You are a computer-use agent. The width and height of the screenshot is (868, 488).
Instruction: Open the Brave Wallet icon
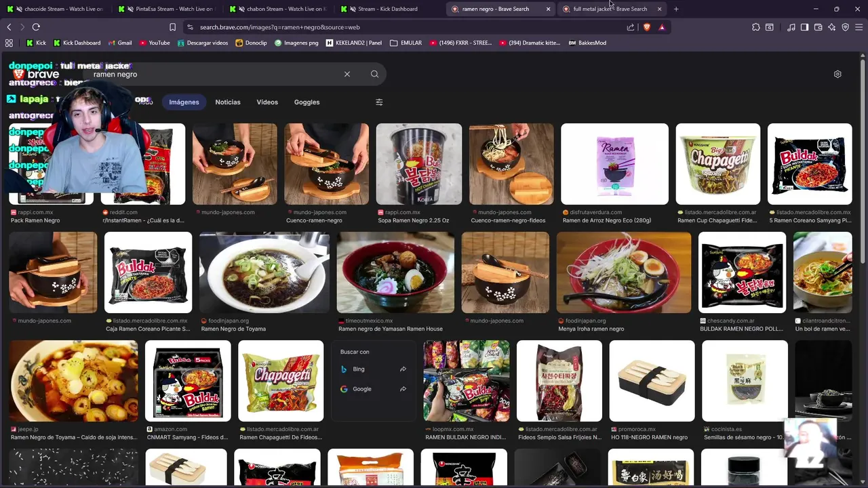point(818,27)
